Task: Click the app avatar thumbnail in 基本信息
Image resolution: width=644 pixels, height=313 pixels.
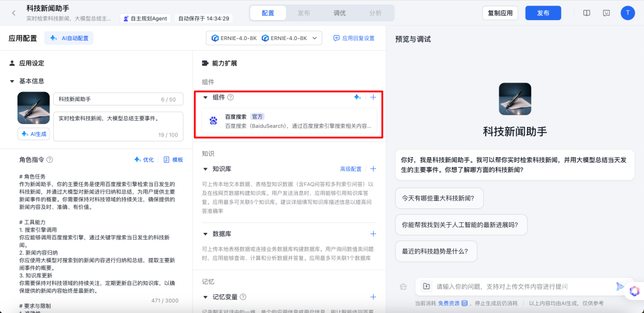Action: (34, 108)
